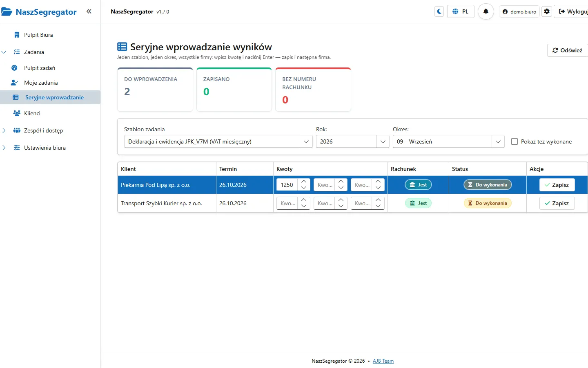The width and height of the screenshot is (588, 368).
Task: Click the Pulpit zadań gauge icon
Action: (15, 68)
